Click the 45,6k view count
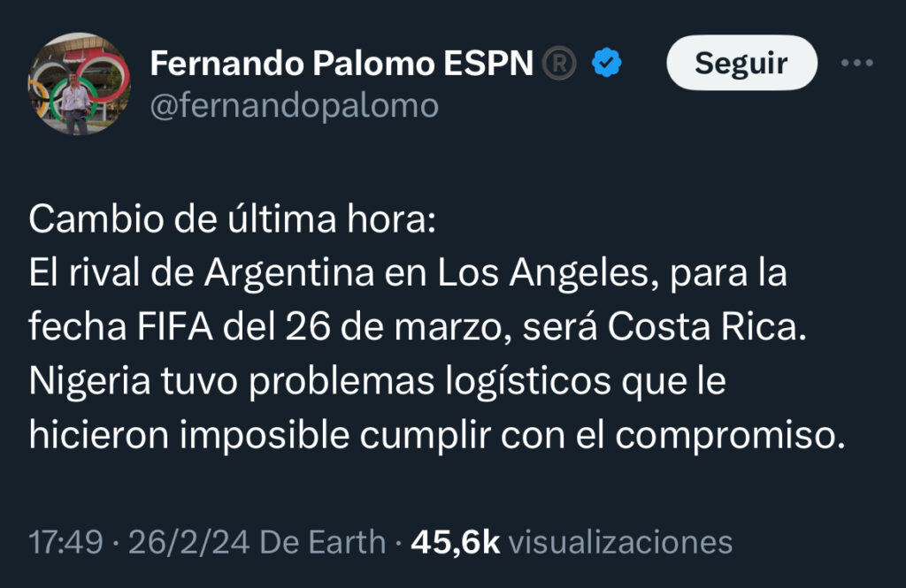 (455, 541)
